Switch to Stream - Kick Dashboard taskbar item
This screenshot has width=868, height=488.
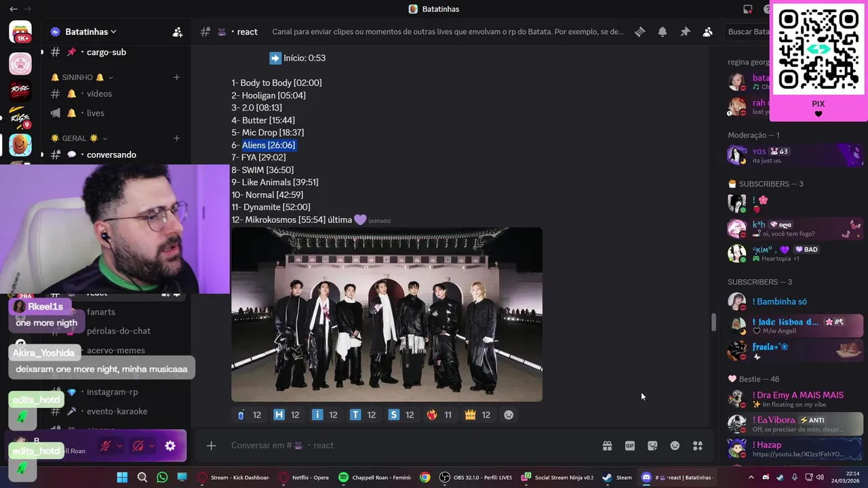point(233,477)
